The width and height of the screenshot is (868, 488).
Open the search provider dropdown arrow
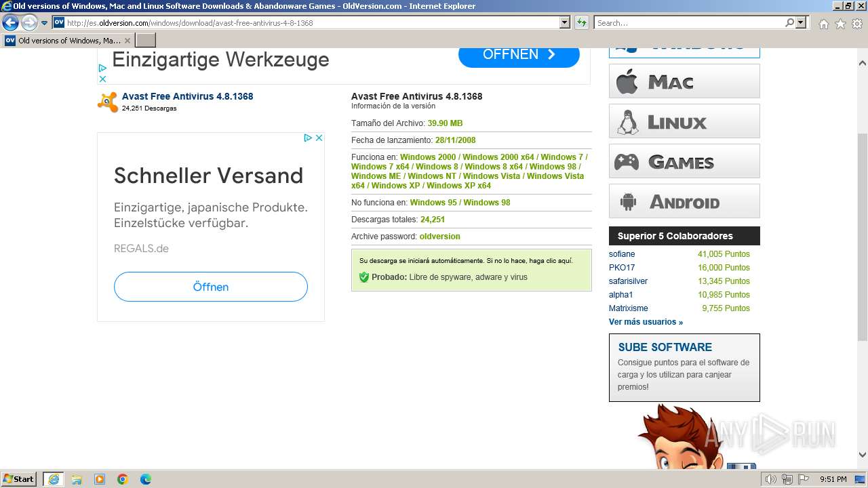[801, 23]
